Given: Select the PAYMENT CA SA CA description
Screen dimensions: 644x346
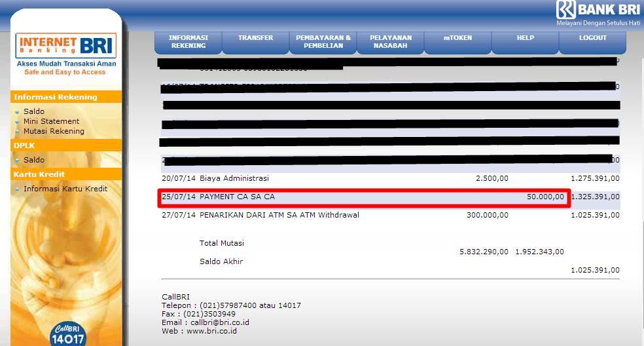Looking at the screenshot, I should click(x=237, y=197).
